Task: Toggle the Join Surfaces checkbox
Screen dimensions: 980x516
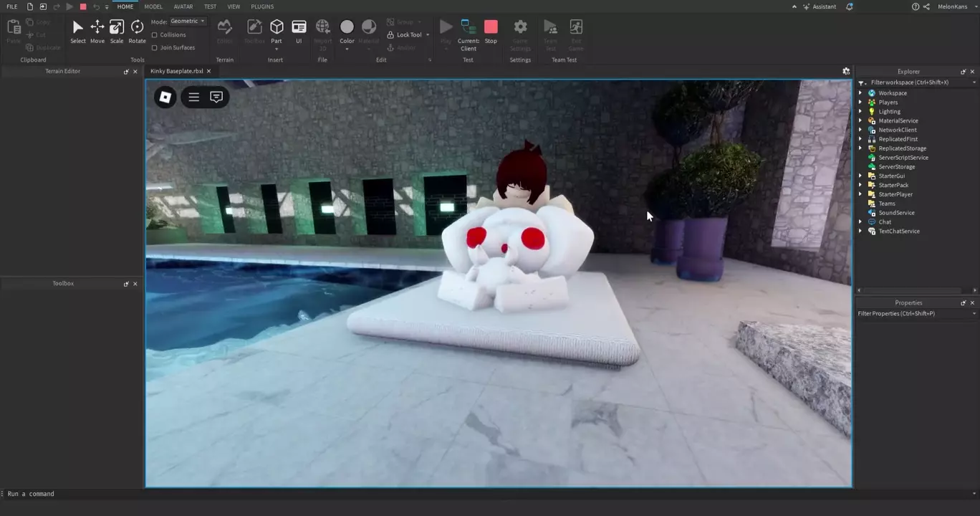Action: pyautogui.click(x=155, y=48)
